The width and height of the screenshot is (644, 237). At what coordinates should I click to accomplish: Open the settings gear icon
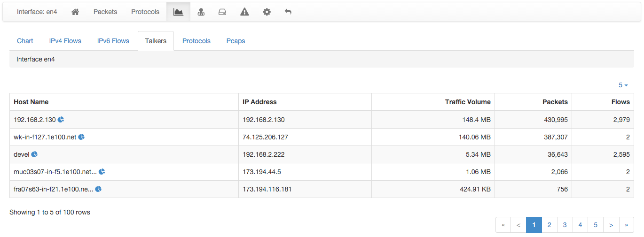pyautogui.click(x=267, y=12)
